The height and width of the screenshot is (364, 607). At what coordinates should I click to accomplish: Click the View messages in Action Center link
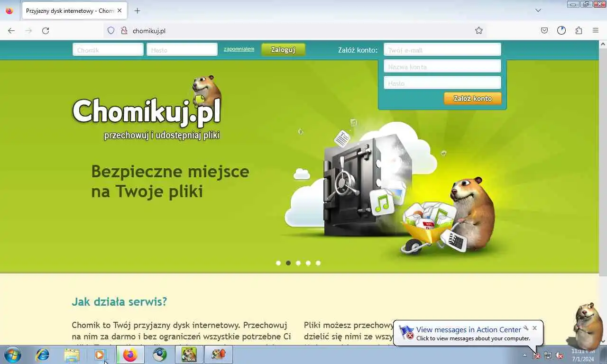click(x=469, y=329)
